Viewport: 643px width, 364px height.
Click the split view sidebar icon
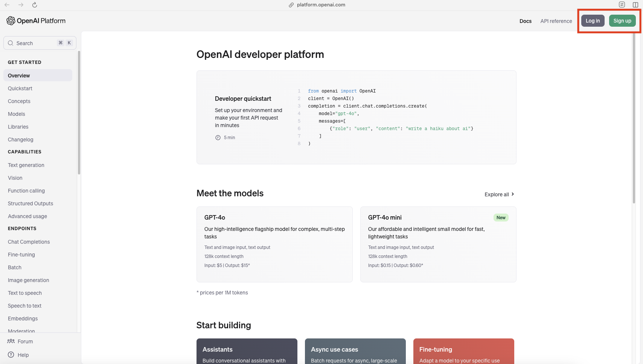pos(635,5)
